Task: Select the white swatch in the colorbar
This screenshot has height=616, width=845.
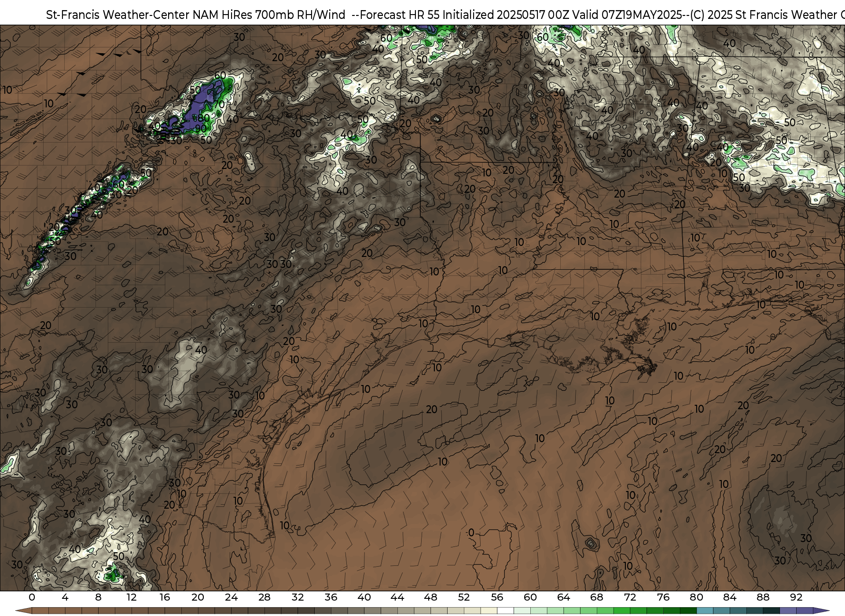Action: point(505,611)
